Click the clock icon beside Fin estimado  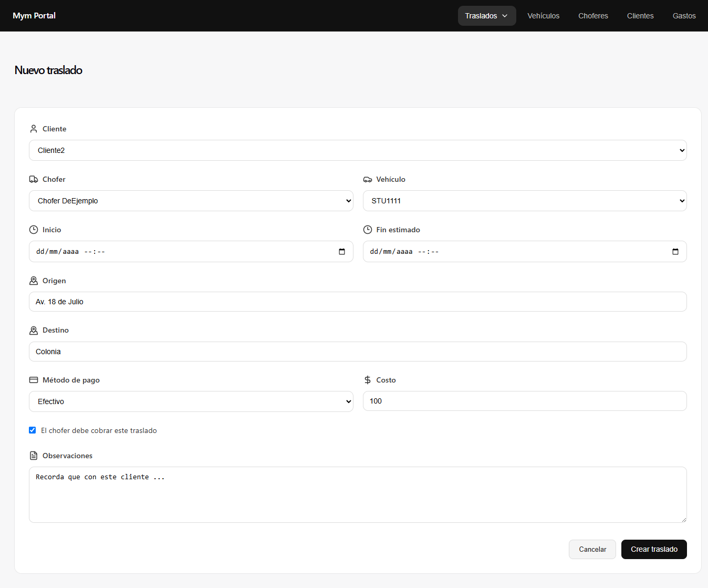pos(368,230)
